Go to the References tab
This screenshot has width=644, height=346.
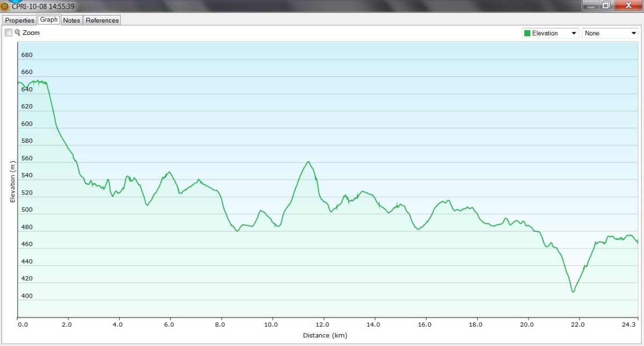click(x=102, y=20)
